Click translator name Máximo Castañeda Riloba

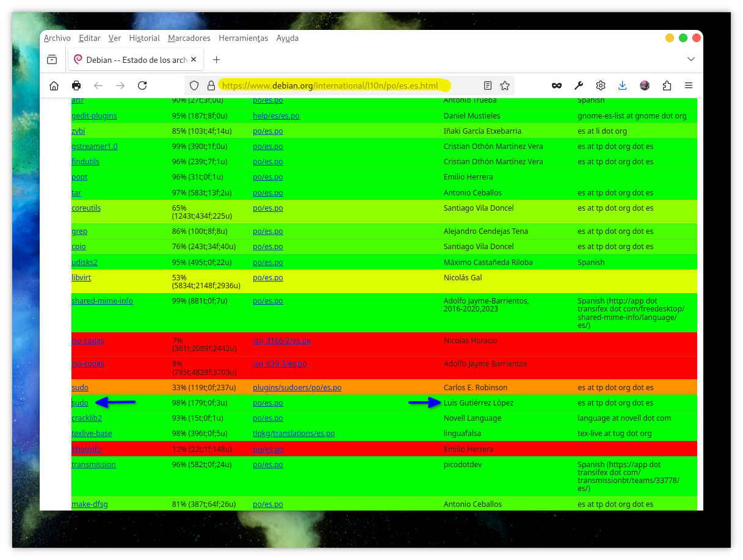[488, 262]
